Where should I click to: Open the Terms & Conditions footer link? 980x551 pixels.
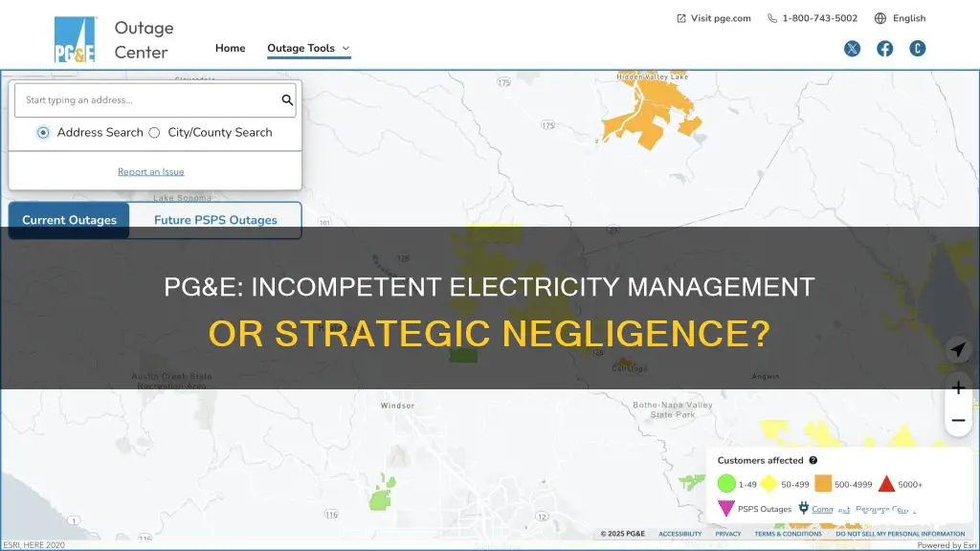(789, 534)
